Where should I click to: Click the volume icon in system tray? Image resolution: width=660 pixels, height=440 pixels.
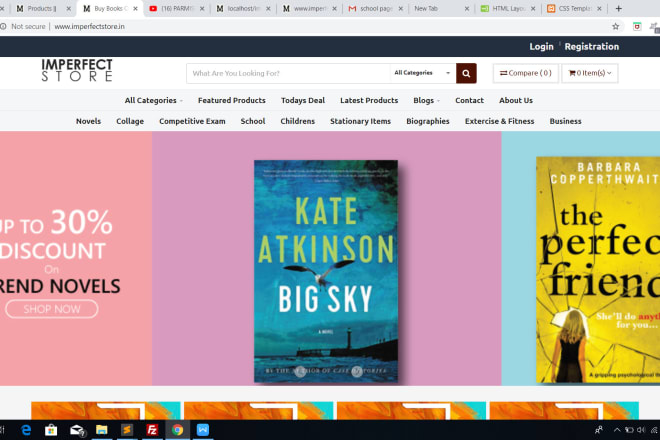click(641, 430)
